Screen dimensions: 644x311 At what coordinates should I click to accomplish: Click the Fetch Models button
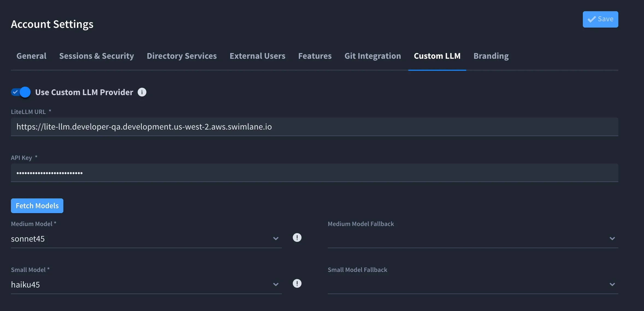point(37,206)
